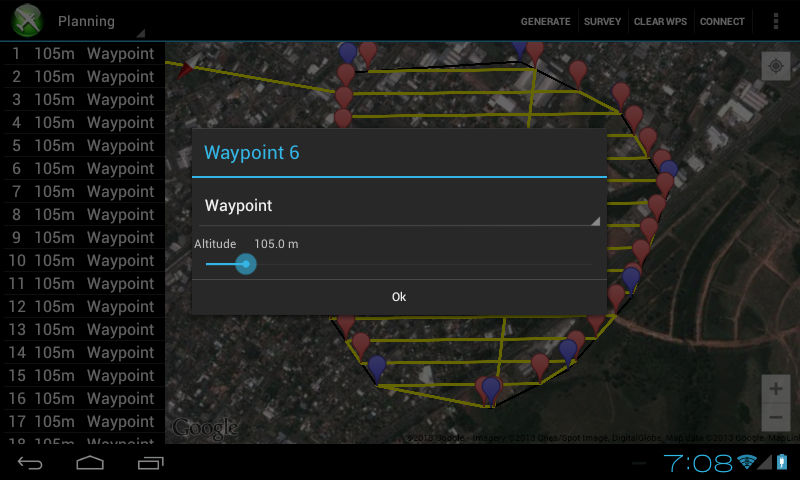Select waypoint row 15 in the list

tap(84, 375)
